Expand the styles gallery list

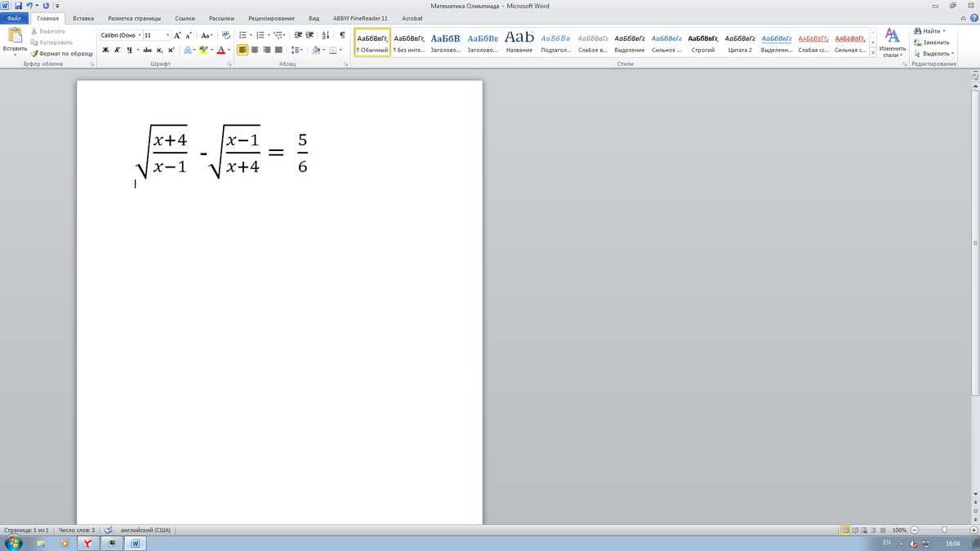click(x=873, y=54)
